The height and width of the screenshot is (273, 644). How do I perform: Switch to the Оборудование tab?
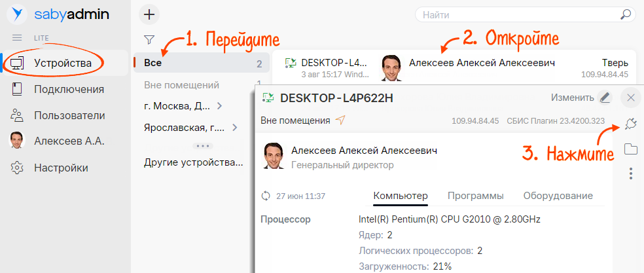(558, 196)
